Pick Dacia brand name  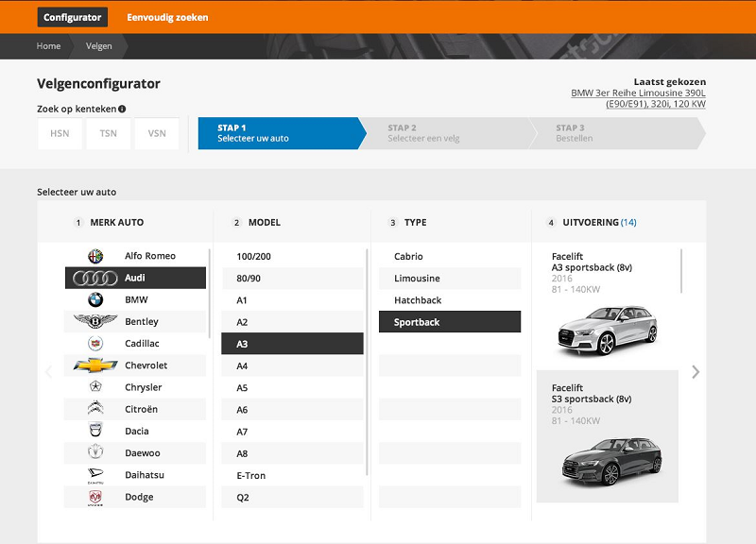[137, 432]
